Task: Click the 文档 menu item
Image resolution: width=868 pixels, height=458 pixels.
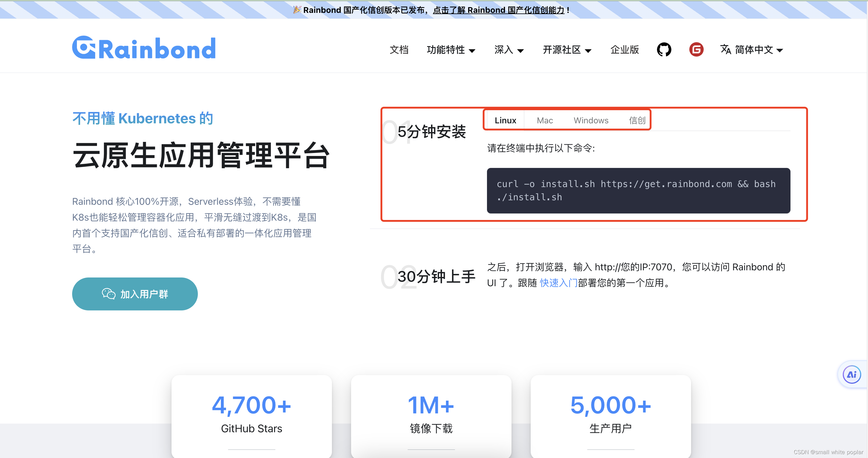Action: (x=399, y=50)
